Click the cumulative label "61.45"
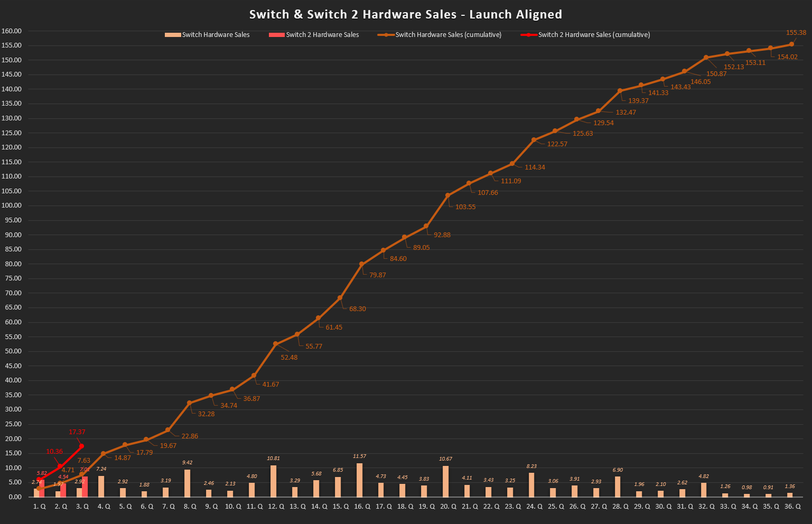 click(x=334, y=327)
